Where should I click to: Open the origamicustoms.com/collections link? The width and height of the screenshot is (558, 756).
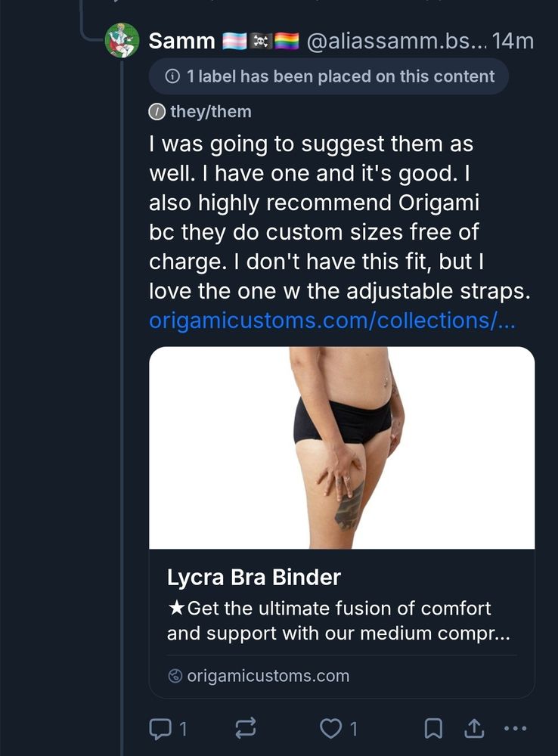point(333,320)
